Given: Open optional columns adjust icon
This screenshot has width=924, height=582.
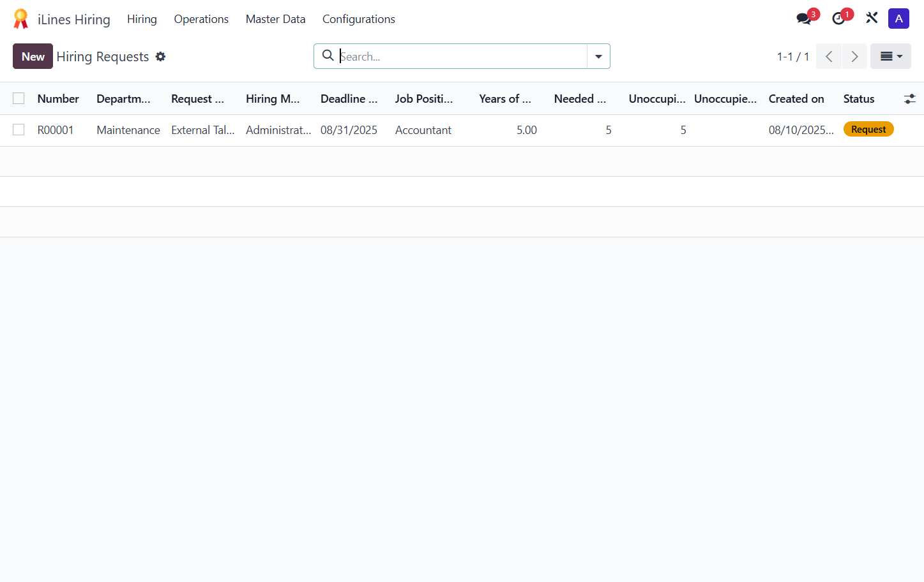Looking at the screenshot, I should coord(909,99).
